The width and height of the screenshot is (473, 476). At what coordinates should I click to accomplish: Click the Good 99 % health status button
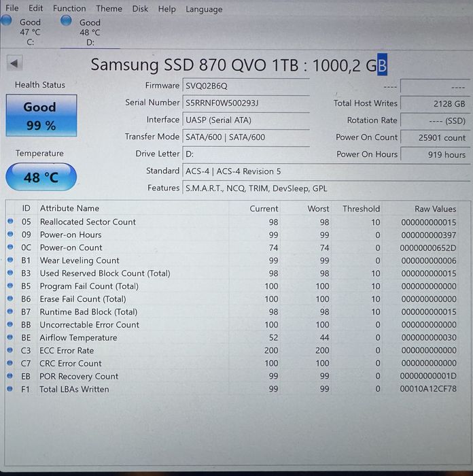click(x=41, y=116)
